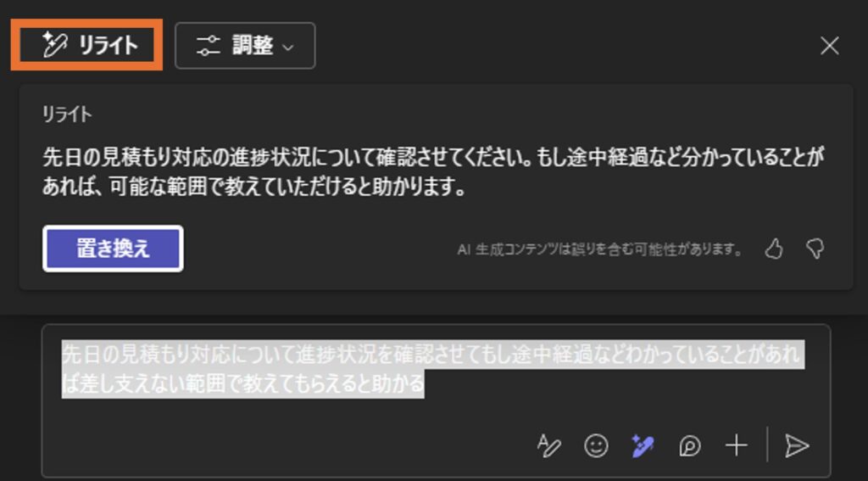Click the plus icon for more actions
This screenshot has height=481, width=868.
[x=737, y=445]
